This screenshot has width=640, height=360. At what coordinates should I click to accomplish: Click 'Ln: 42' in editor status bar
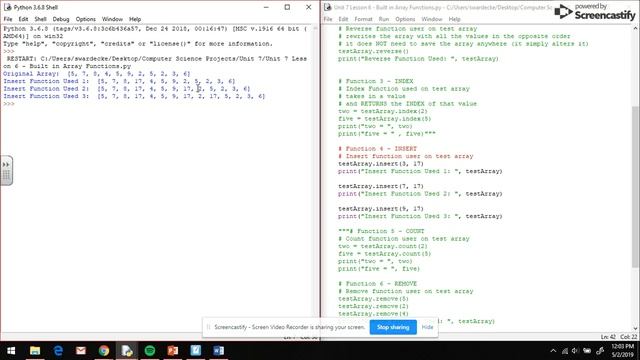608,337
